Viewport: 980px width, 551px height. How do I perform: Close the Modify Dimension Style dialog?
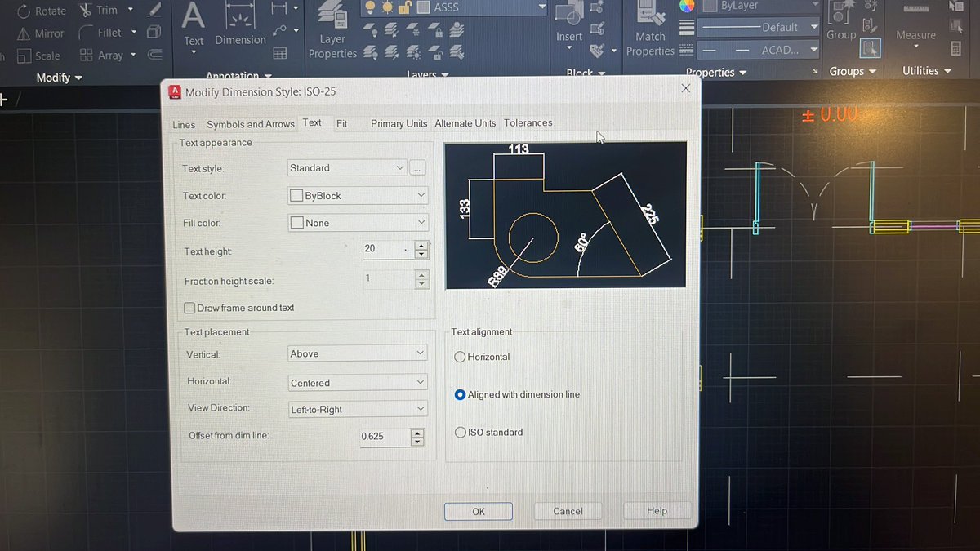pyautogui.click(x=686, y=88)
